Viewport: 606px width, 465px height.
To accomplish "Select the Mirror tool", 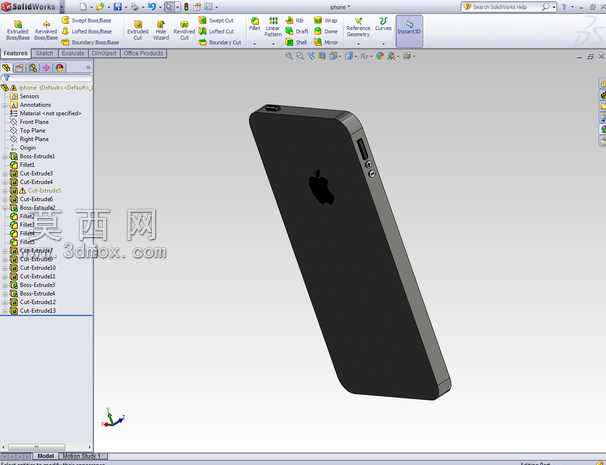I will (x=326, y=42).
